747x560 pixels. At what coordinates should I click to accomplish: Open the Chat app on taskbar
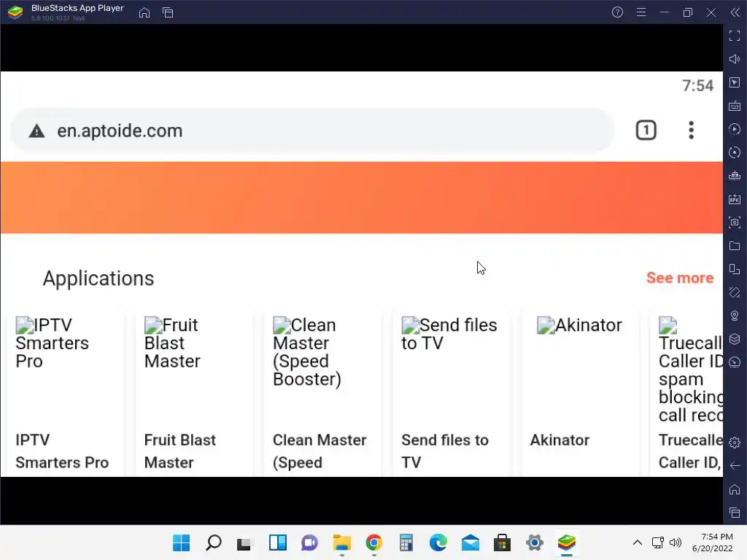click(309, 542)
